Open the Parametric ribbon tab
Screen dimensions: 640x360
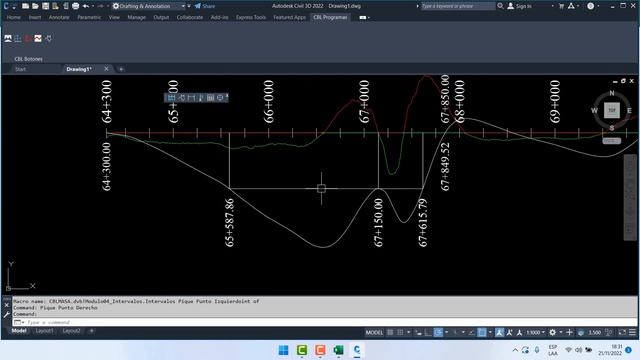pos(89,18)
